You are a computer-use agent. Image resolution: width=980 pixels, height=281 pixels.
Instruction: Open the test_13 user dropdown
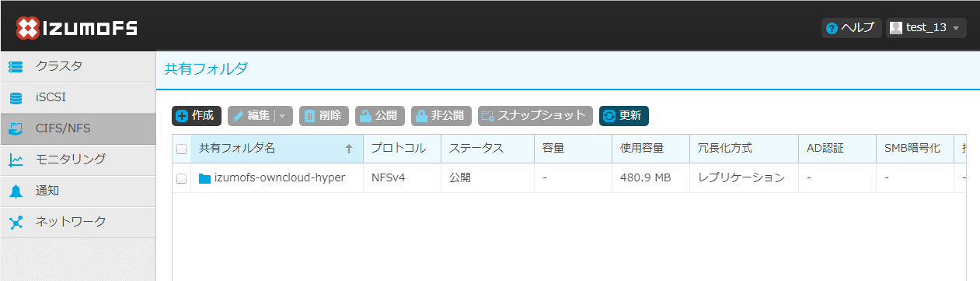click(926, 28)
